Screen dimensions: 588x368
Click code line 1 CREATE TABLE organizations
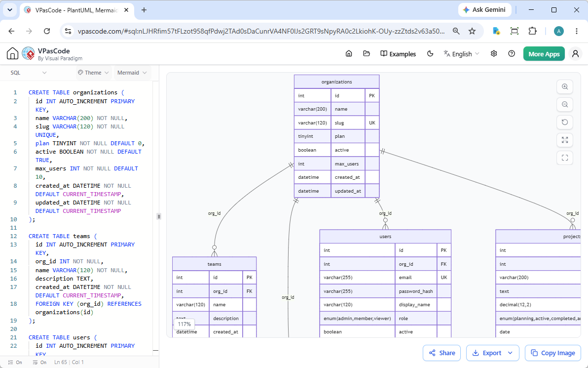[x=76, y=92]
